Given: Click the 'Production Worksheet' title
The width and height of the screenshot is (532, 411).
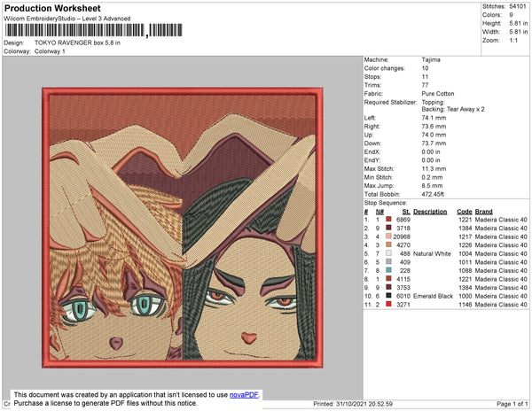Looking at the screenshot, I should click(x=52, y=9).
